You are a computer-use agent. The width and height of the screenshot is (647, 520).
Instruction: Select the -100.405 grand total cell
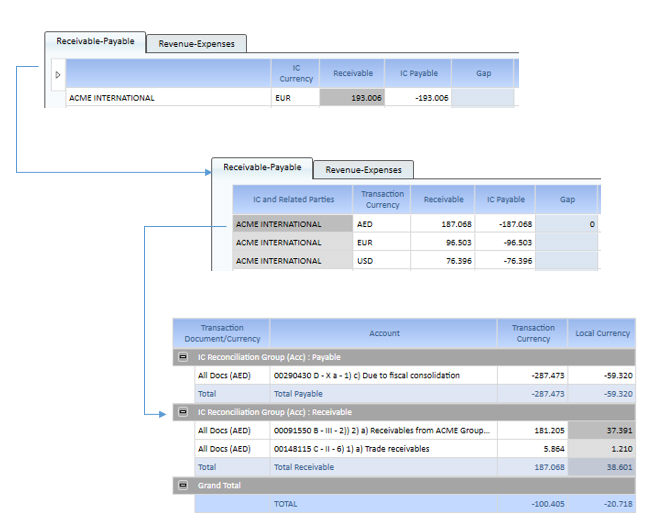coord(533,504)
